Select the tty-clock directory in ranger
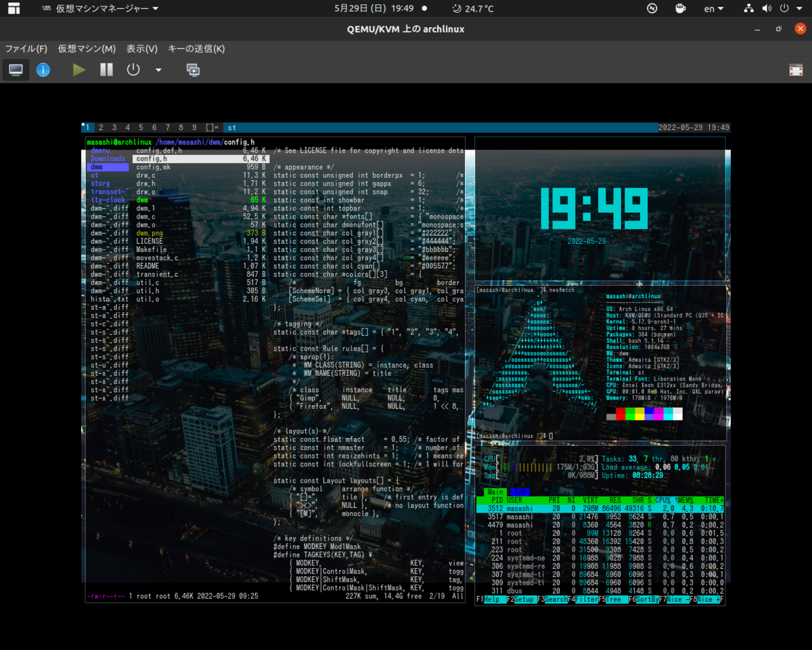Image resolution: width=812 pixels, height=650 pixels. (x=108, y=200)
